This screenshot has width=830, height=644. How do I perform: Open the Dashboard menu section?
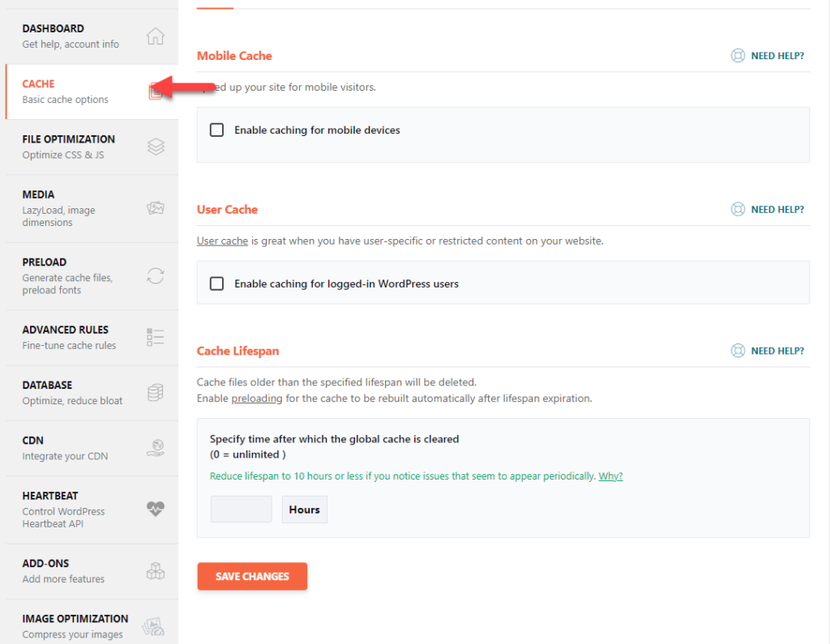click(x=92, y=36)
